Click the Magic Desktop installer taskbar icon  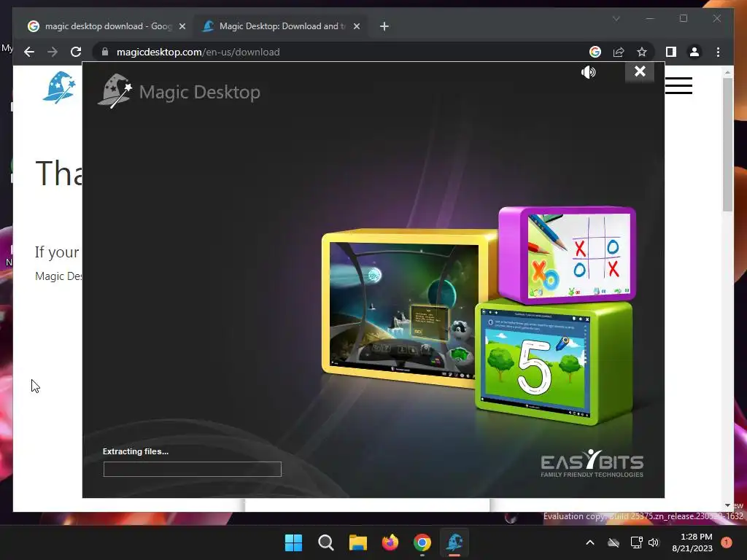[x=454, y=542]
